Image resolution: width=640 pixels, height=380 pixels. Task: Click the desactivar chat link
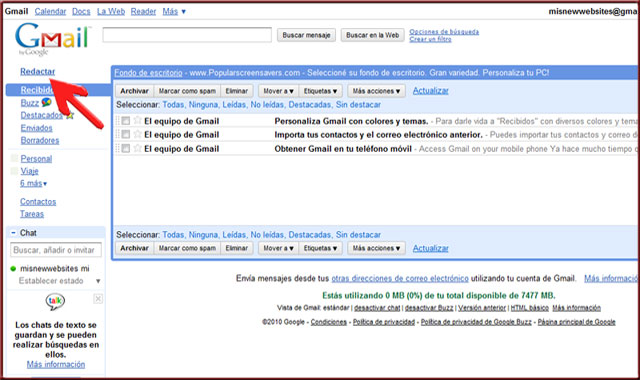377,308
